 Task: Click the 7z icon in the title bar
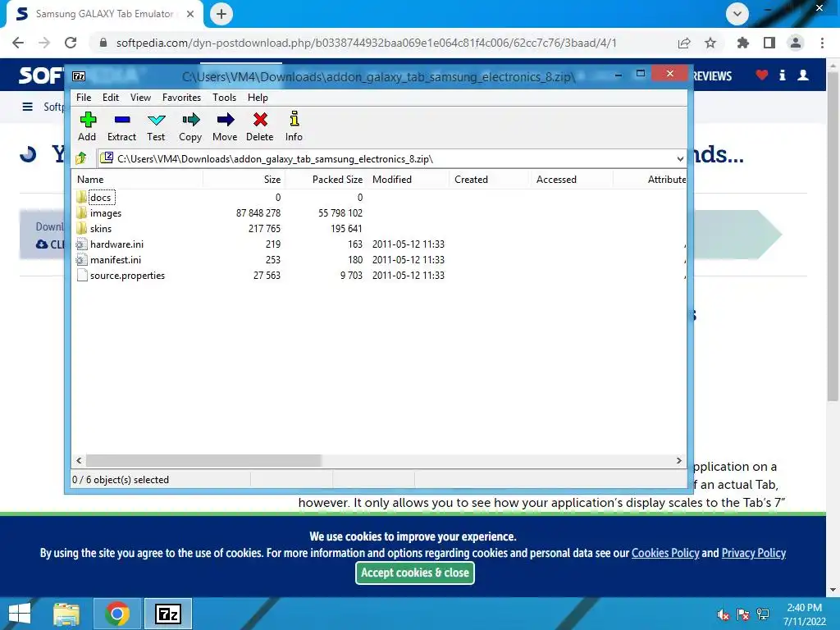(x=79, y=76)
